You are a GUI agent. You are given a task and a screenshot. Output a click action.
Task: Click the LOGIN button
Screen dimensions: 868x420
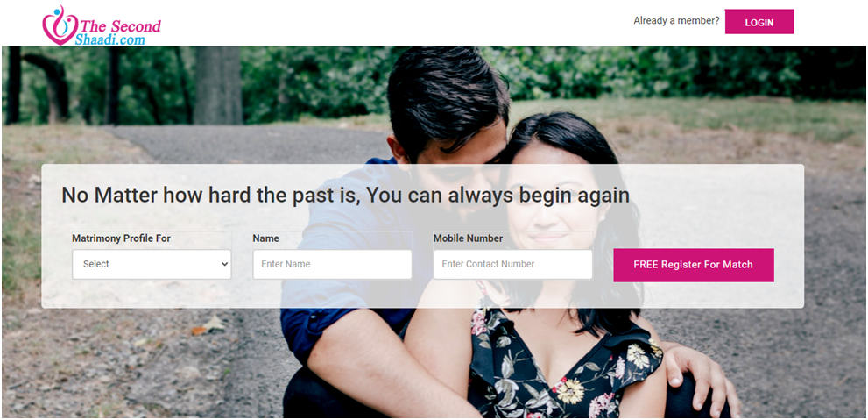pos(759,22)
